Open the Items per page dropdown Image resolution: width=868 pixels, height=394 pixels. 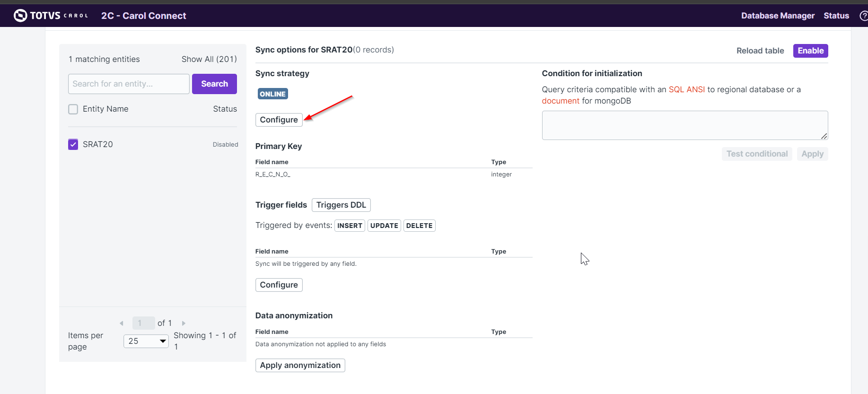(x=146, y=341)
